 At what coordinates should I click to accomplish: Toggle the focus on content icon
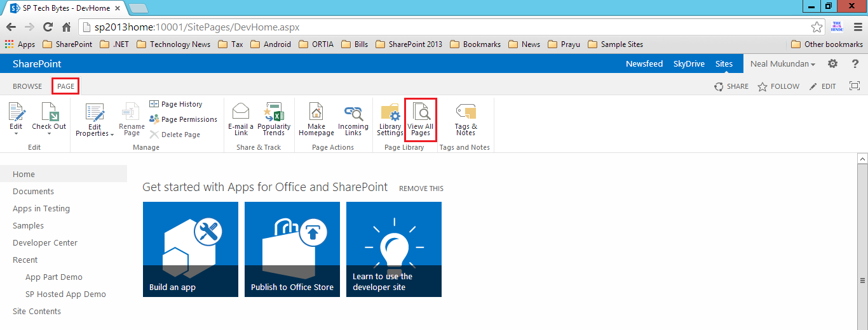[855, 86]
